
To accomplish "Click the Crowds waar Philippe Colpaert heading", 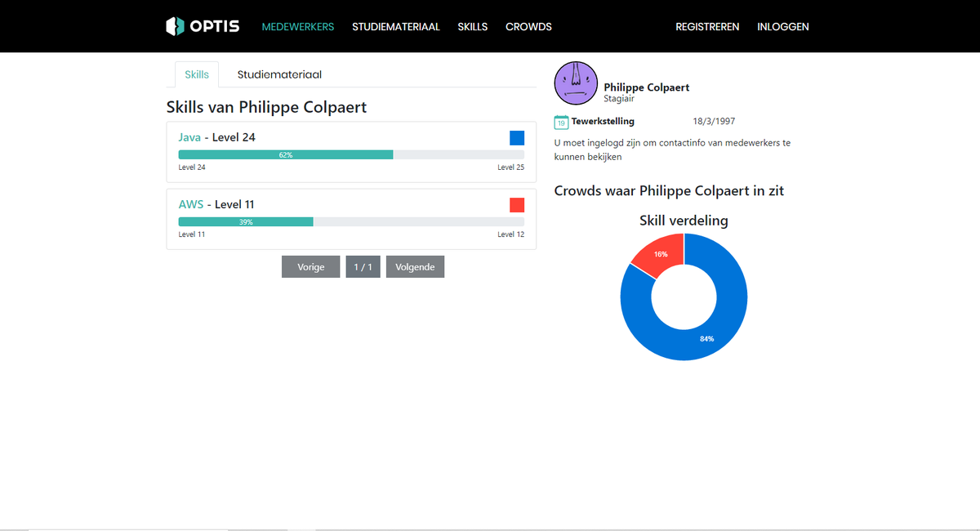I will (x=669, y=191).
